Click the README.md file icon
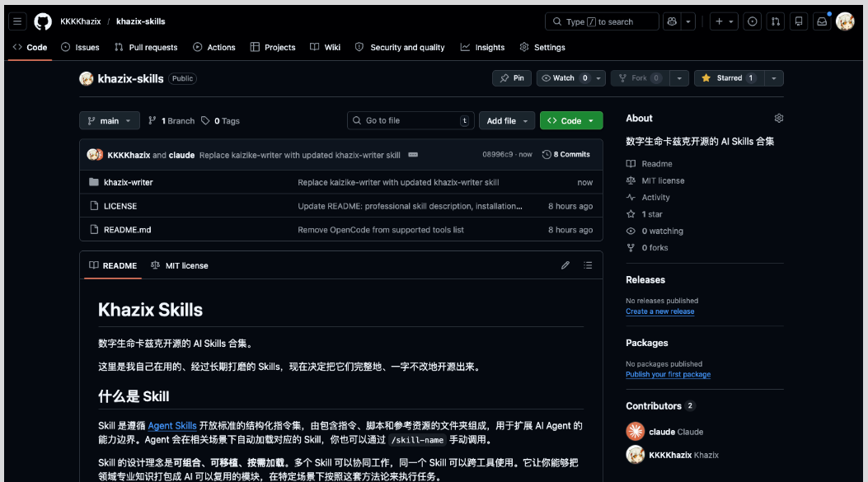This screenshot has width=868, height=482. [x=94, y=230]
